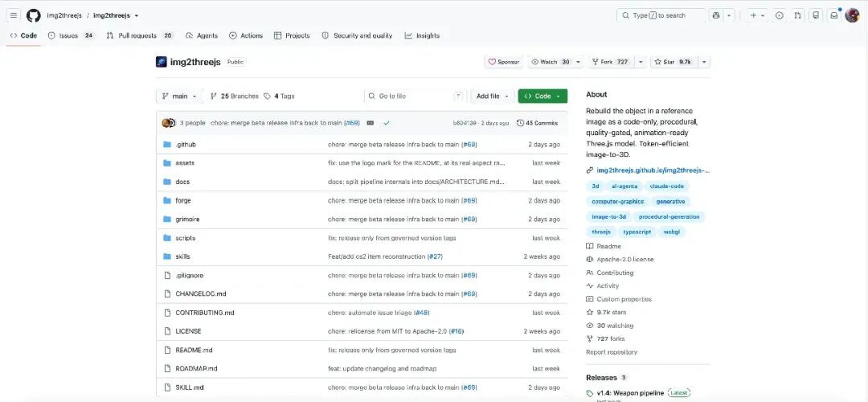Open the hamburger navigation menu

point(14,15)
